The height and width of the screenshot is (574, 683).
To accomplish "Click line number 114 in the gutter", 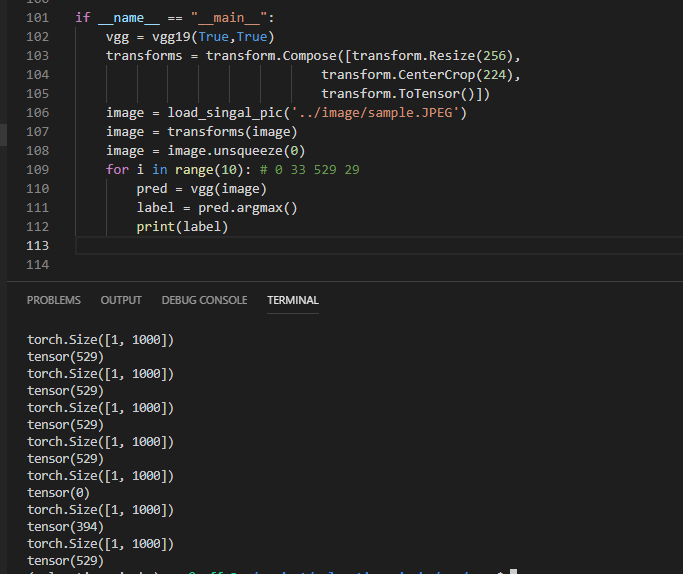I will 37,265.
